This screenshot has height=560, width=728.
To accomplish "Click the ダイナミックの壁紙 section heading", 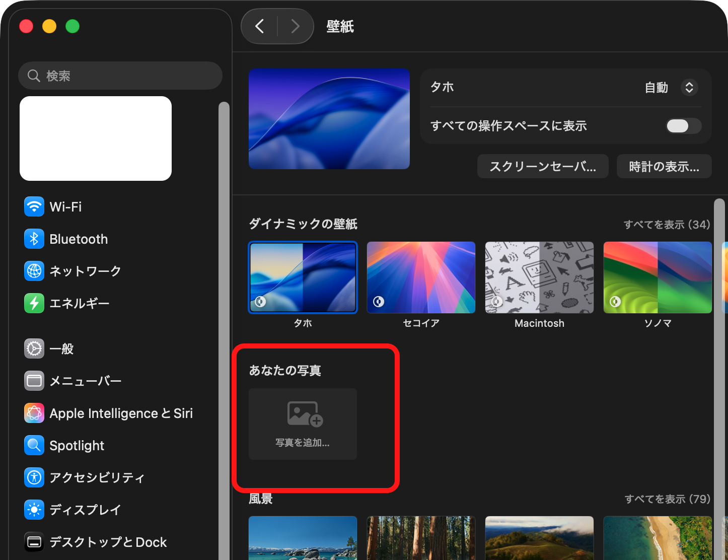I will tap(303, 224).
